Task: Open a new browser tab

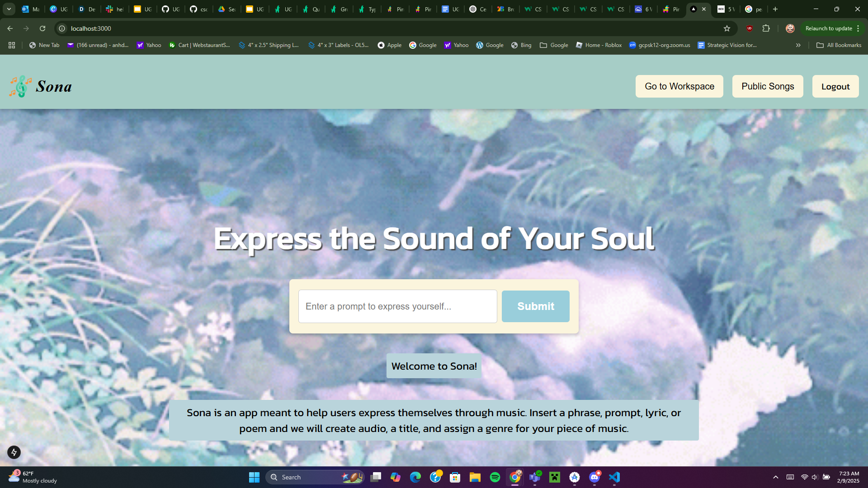Action: tap(775, 9)
